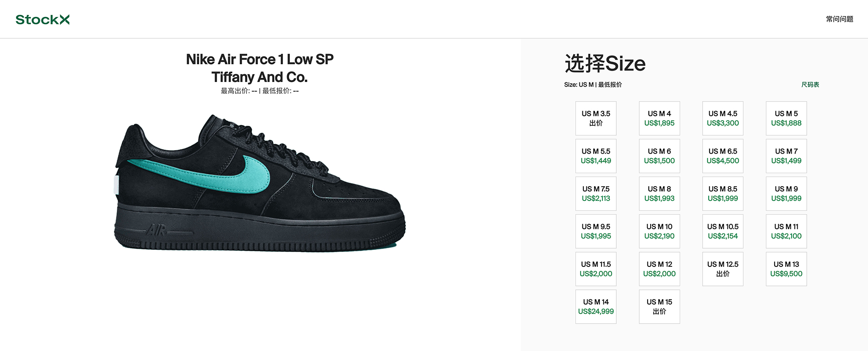Pick size US M 15 to bid

(659, 307)
